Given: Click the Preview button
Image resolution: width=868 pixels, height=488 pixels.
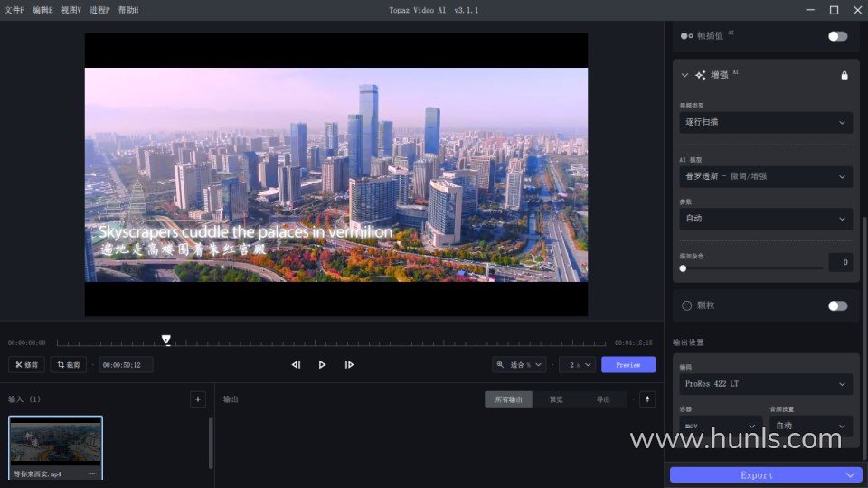Looking at the screenshot, I should [628, 365].
